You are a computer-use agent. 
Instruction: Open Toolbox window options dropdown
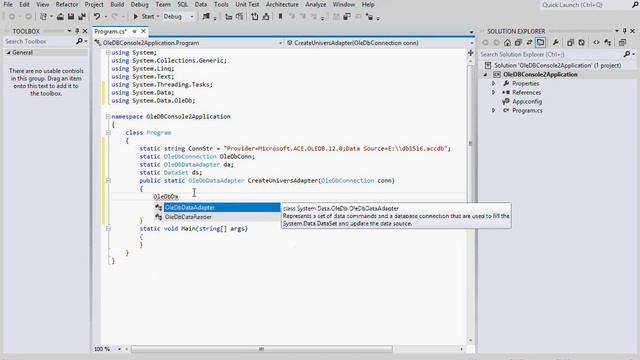69,31
